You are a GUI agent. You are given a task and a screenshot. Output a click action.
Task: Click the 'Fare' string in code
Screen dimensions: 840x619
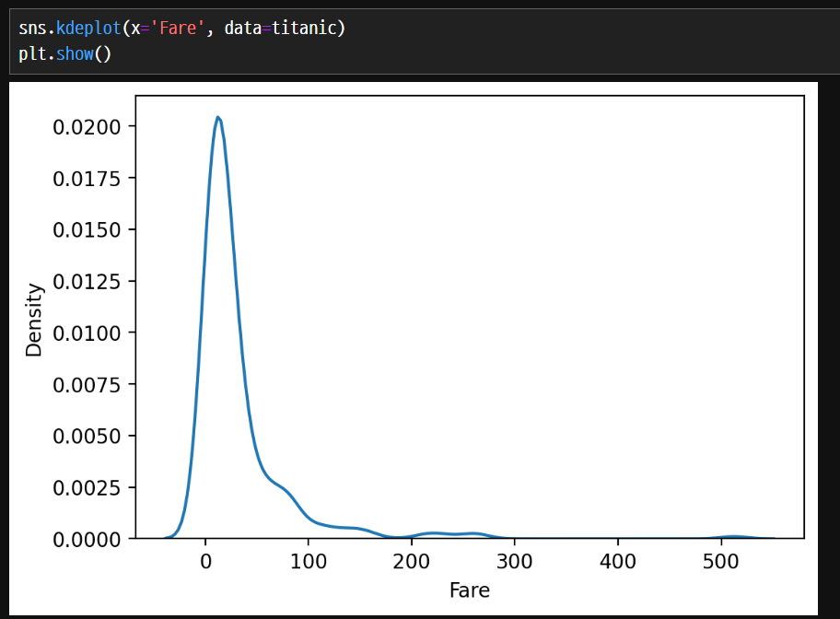click(x=179, y=28)
